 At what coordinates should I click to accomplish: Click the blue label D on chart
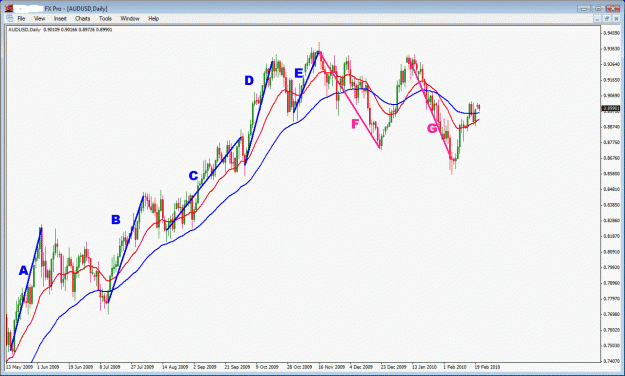click(249, 81)
